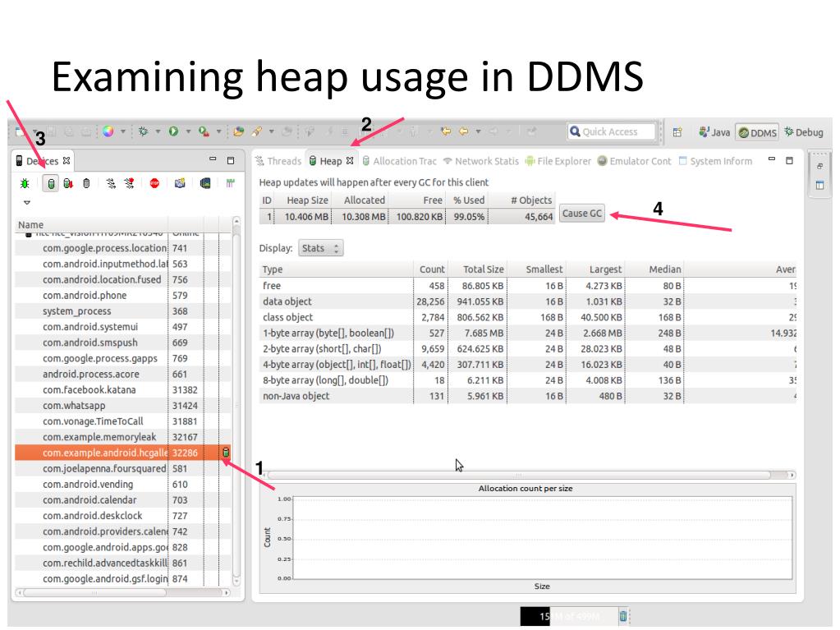Image resolution: width=840 pixels, height=630 pixels.
Task: Click the Cause GC trash can icon in Devices toolbar
Action: (86, 184)
